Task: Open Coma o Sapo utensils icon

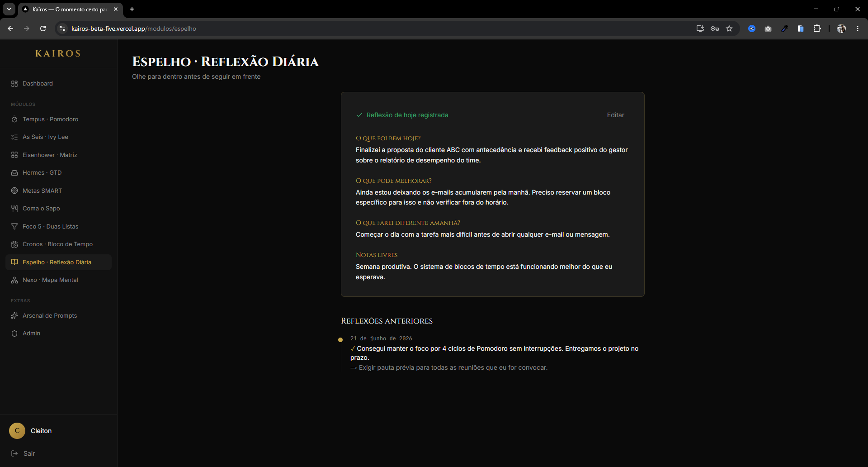Action: click(x=14, y=209)
